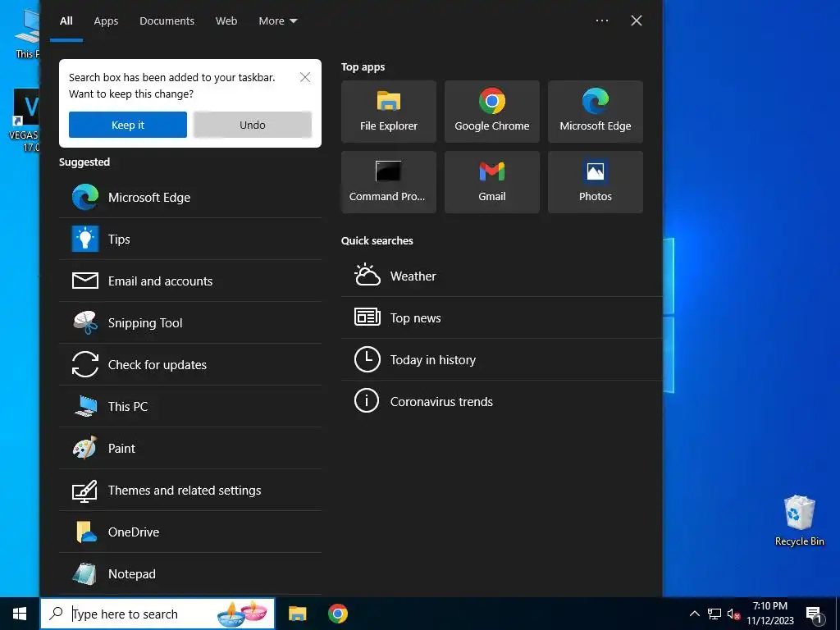Search Weather quick search
The image size is (840, 630).
click(x=502, y=276)
